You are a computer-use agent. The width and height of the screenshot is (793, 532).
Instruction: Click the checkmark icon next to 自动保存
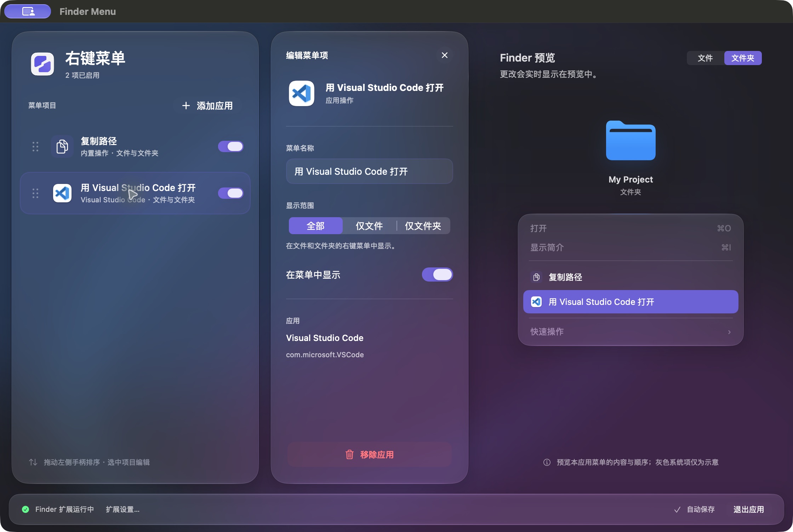(x=677, y=509)
